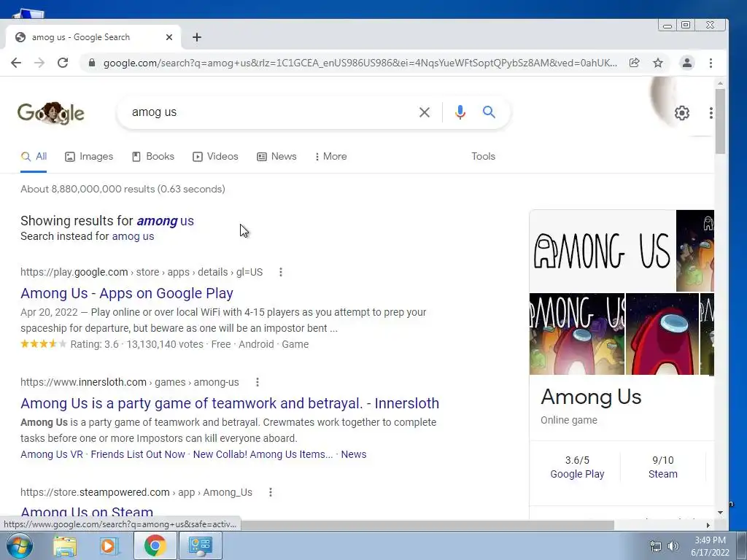Open 'Among Us on Steam' result
The width and height of the screenshot is (747, 560).
coord(87,513)
